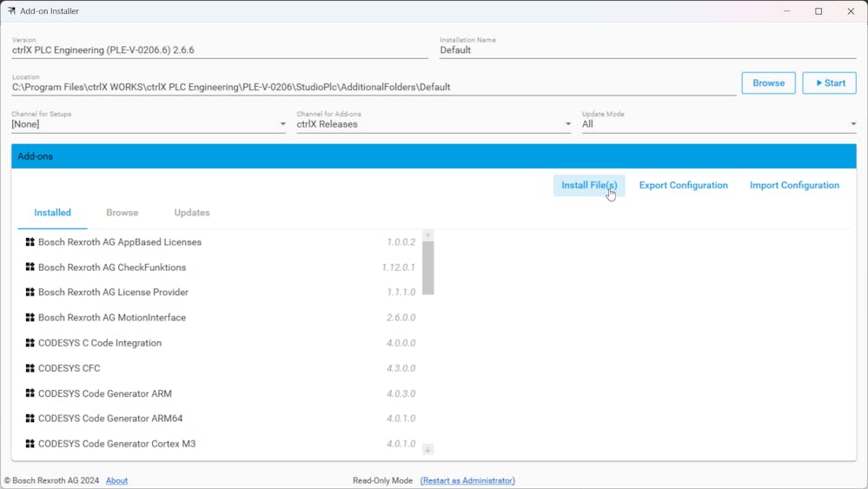
Task: Click the AppBased Licenses add-on icon
Action: 30,241
